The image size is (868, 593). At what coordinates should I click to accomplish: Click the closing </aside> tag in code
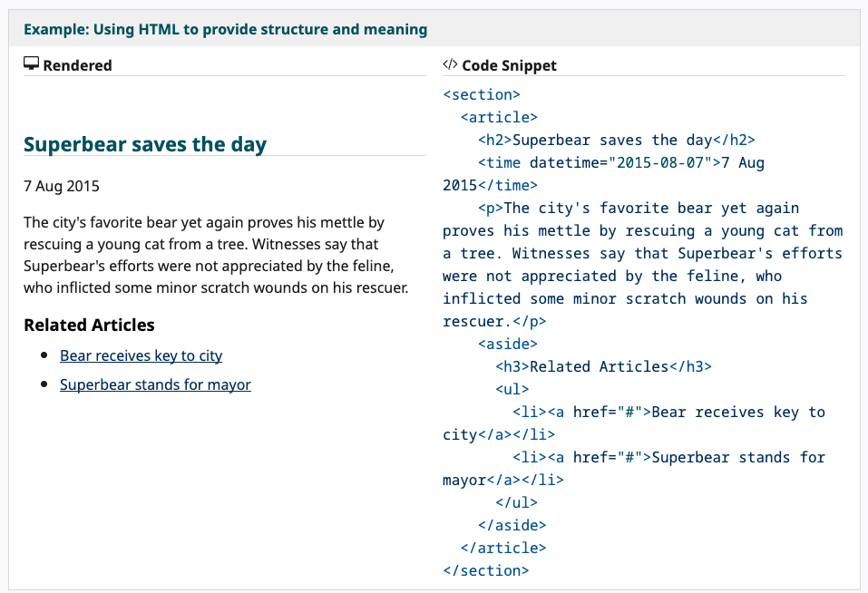click(x=512, y=526)
